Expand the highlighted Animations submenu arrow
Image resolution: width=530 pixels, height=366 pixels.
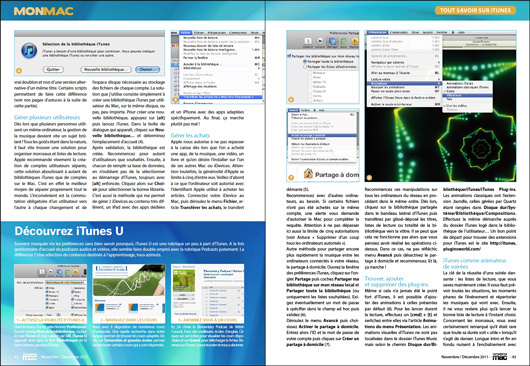point(439,83)
